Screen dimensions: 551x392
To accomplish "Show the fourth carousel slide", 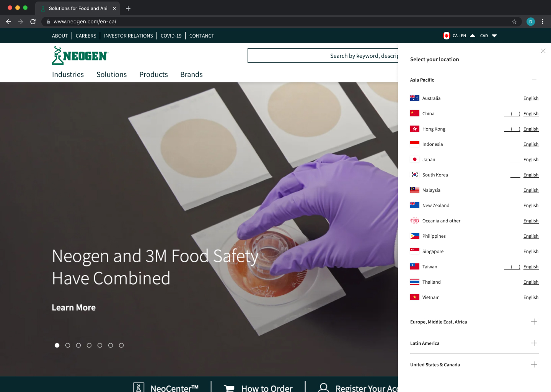I will pyautogui.click(x=89, y=345).
